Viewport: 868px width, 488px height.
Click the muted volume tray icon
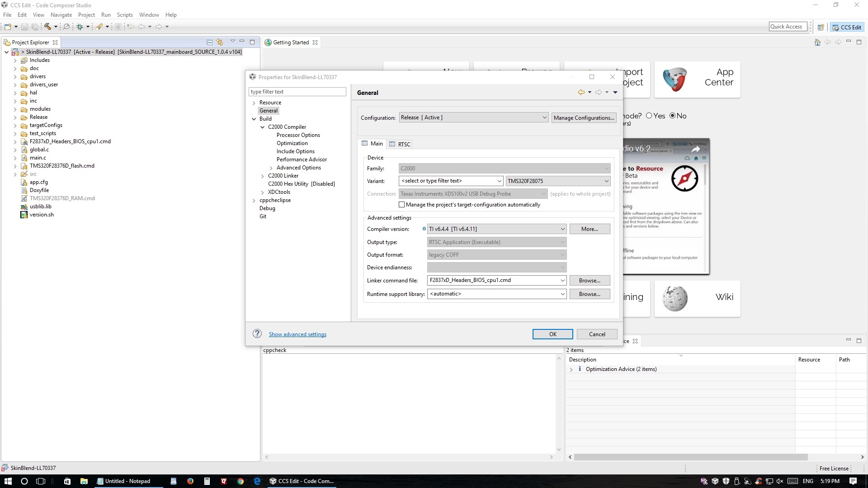pyautogui.click(x=780, y=481)
